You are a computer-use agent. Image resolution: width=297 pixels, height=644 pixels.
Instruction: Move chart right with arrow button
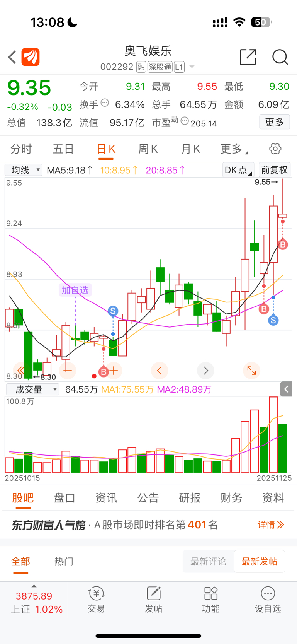(x=205, y=371)
